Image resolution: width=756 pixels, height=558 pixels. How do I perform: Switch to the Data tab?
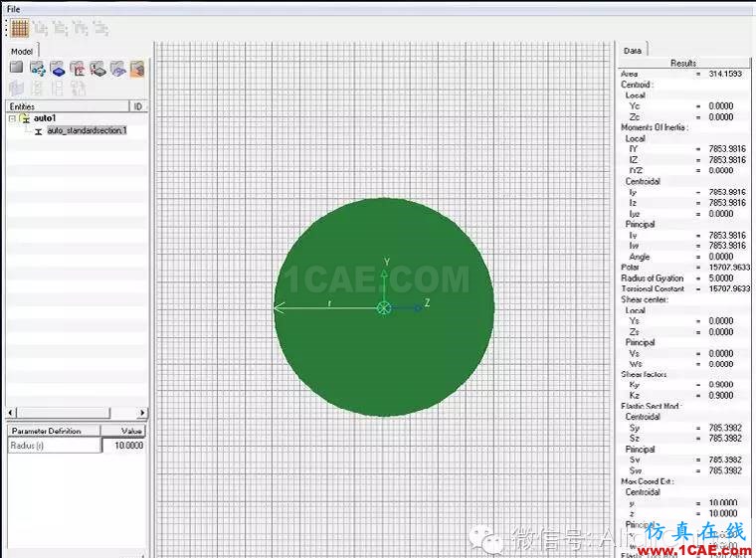coord(632,50)
